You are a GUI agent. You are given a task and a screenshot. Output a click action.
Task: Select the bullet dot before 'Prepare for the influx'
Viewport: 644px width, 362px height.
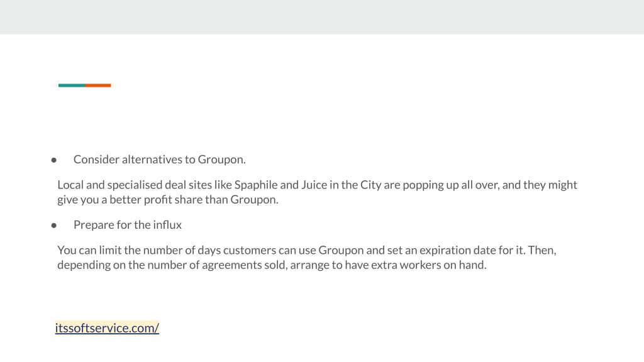pos(54,226)
